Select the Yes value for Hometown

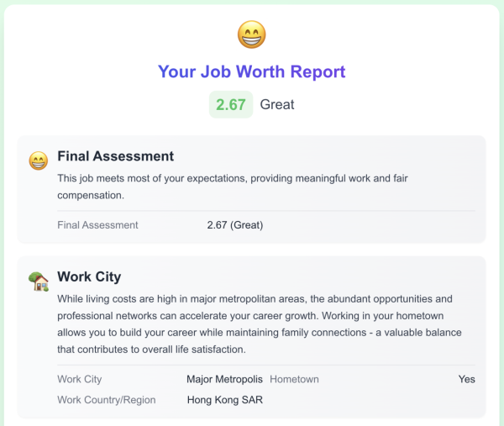click(466, 379)
